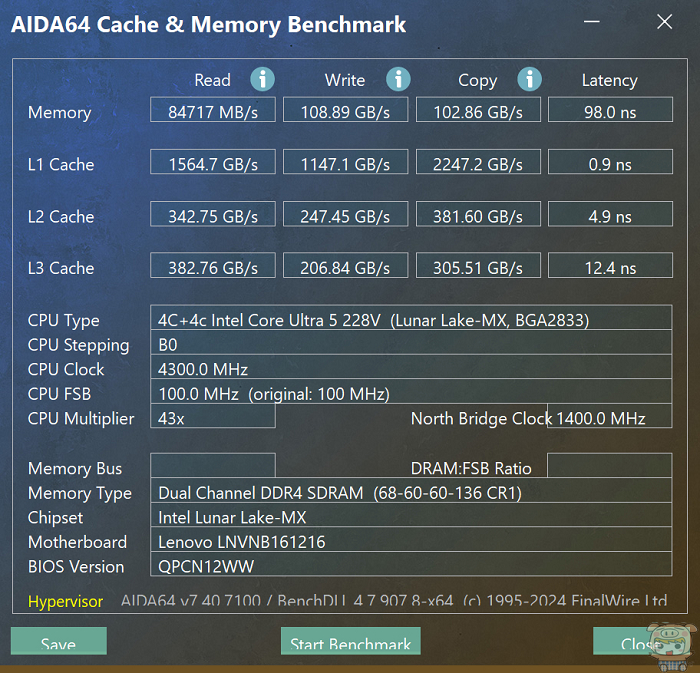Click the Close button at the bottom
This screenshot has height=673, width=700.
640,641
